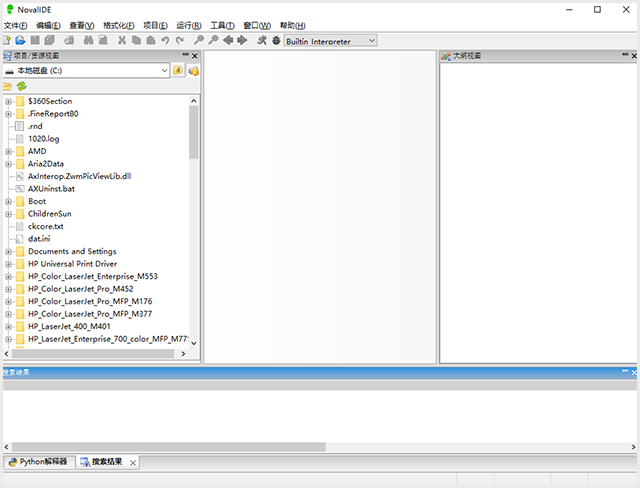This screenshot has width=640, height=488.
Task: Select the ckcore.txt file
Action: click(x=45, y=226)
